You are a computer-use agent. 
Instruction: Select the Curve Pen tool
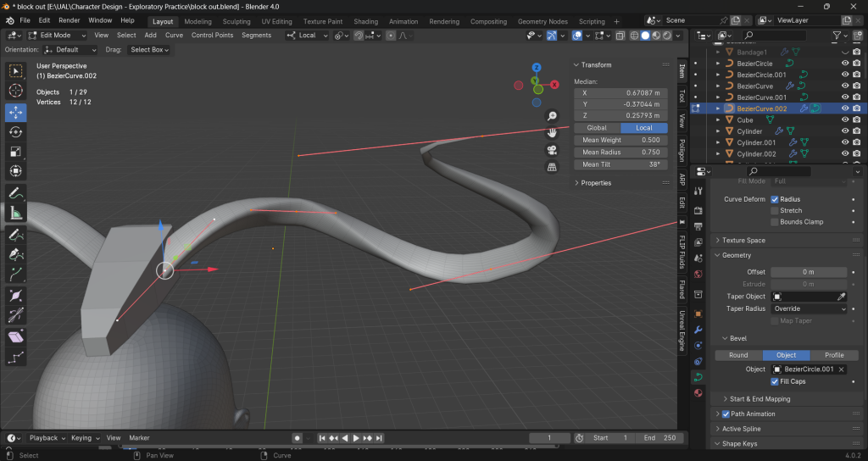pos(15,254)
